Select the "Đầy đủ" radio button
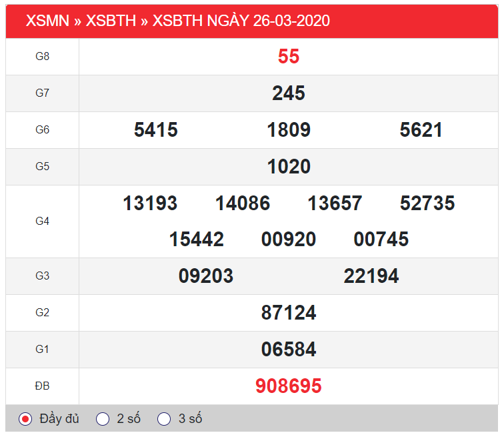The image size is (504, 437). pyautogui.click(x=26, y=419)
